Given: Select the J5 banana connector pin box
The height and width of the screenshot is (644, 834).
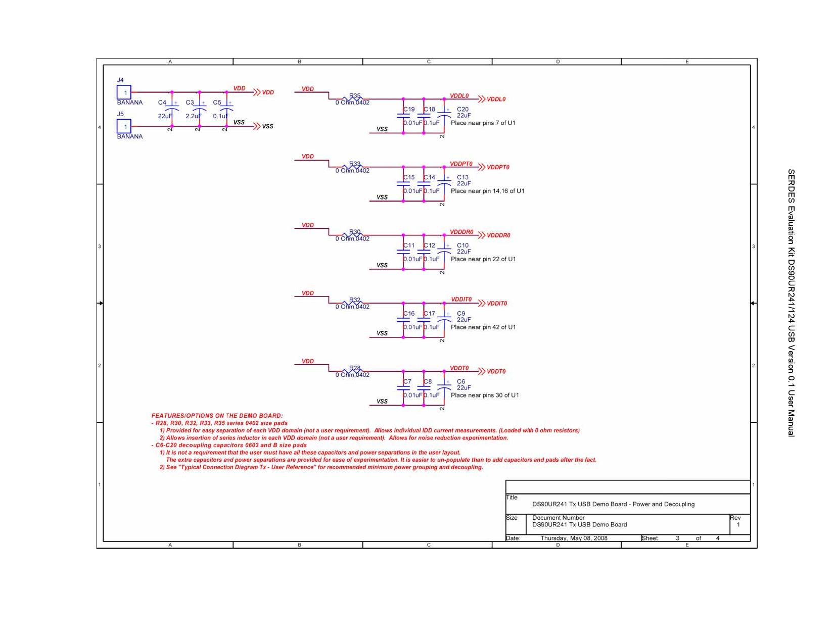Looking at the screenshot, I should 124,126.
